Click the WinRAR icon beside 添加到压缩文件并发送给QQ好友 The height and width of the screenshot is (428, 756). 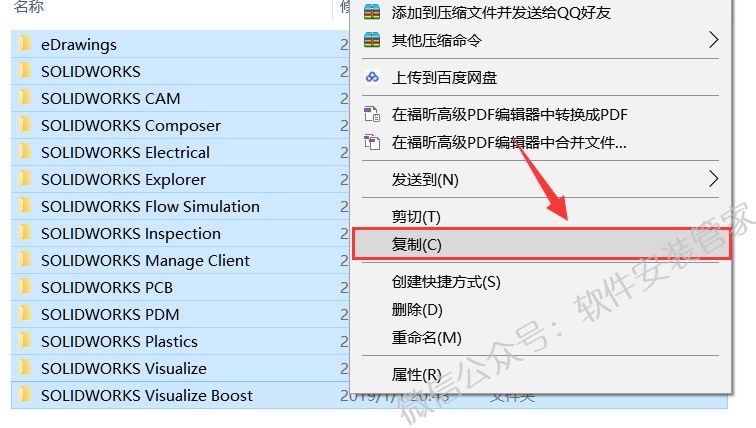tap(372, 13)
